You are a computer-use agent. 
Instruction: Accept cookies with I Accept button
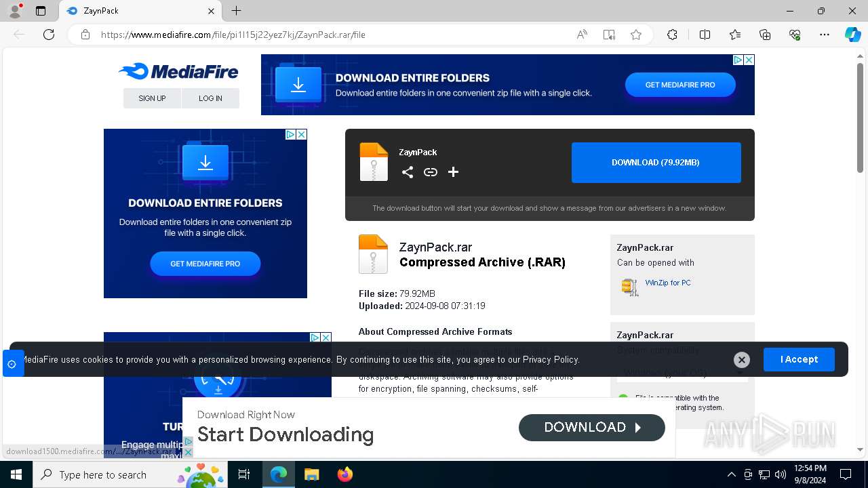pyautogui.click(x=799, y=359)
